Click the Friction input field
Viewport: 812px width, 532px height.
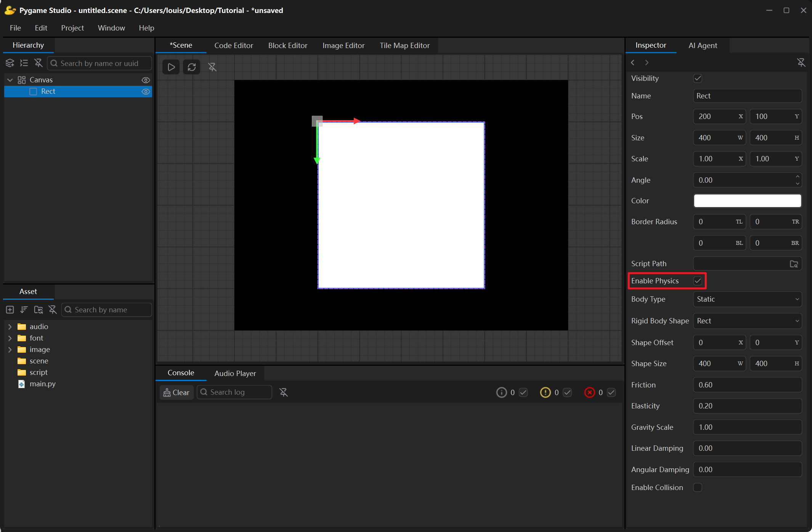pyautogui.click(x=747, y=385)
